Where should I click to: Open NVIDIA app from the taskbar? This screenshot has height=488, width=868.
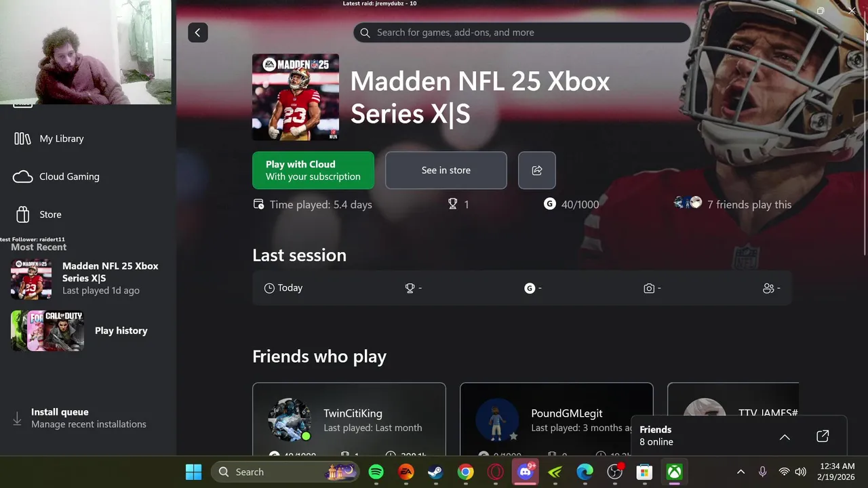click(x=555, y=472)
